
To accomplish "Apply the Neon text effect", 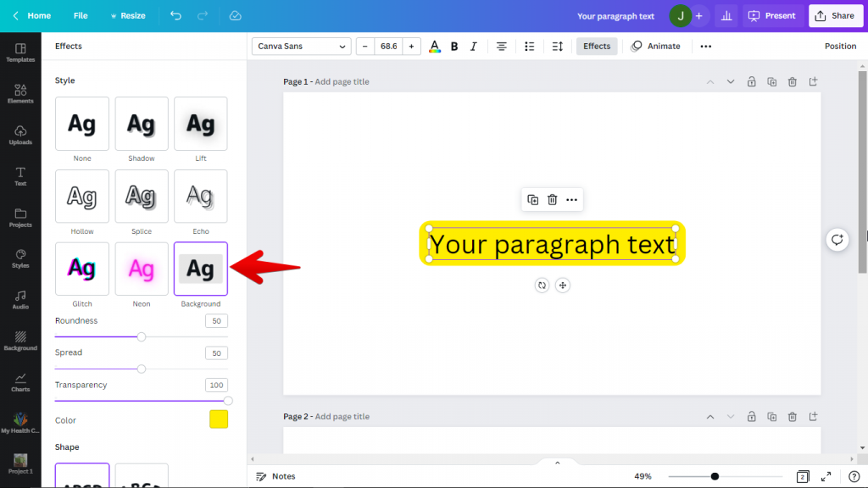I will (x=141, y=269).
